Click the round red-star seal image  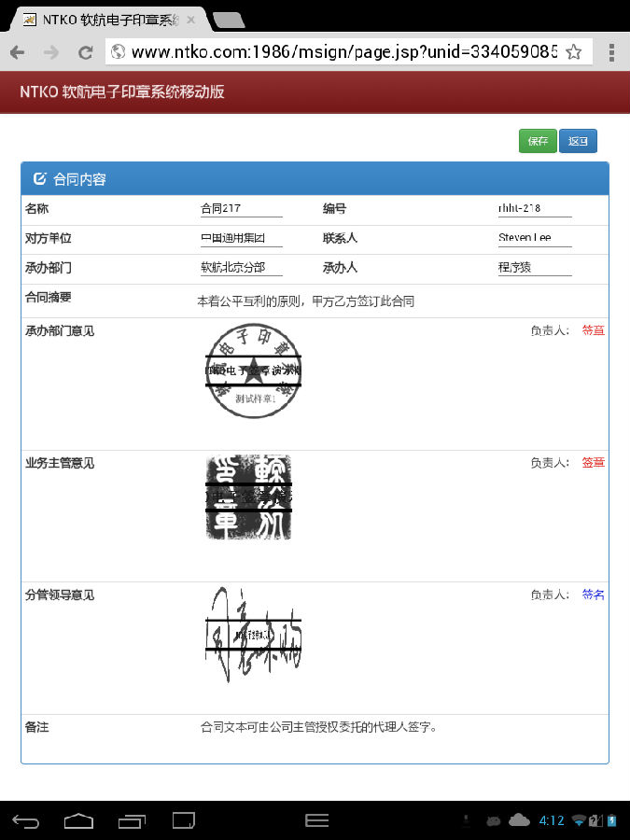coord(253,371)
